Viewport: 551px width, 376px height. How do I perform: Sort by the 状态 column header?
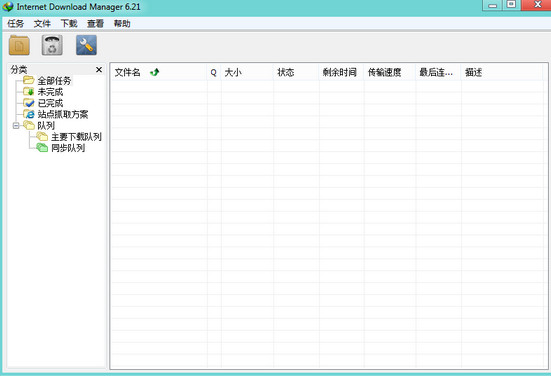click(x=296, y=72)
